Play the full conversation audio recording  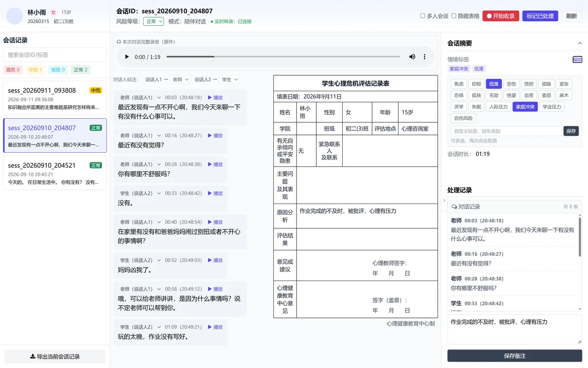pyautogui.click(x=127, y=57)
